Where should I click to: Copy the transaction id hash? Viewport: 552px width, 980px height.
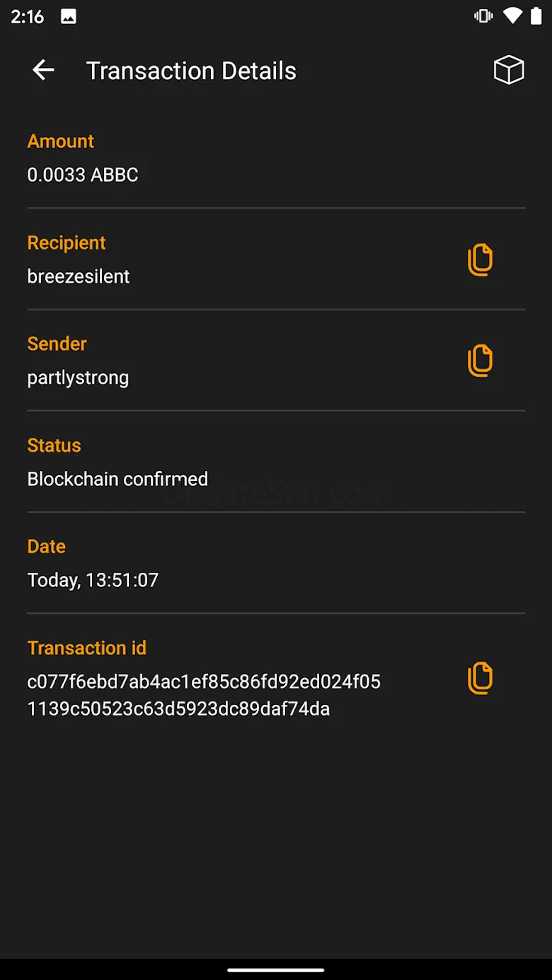coord(480,678)
